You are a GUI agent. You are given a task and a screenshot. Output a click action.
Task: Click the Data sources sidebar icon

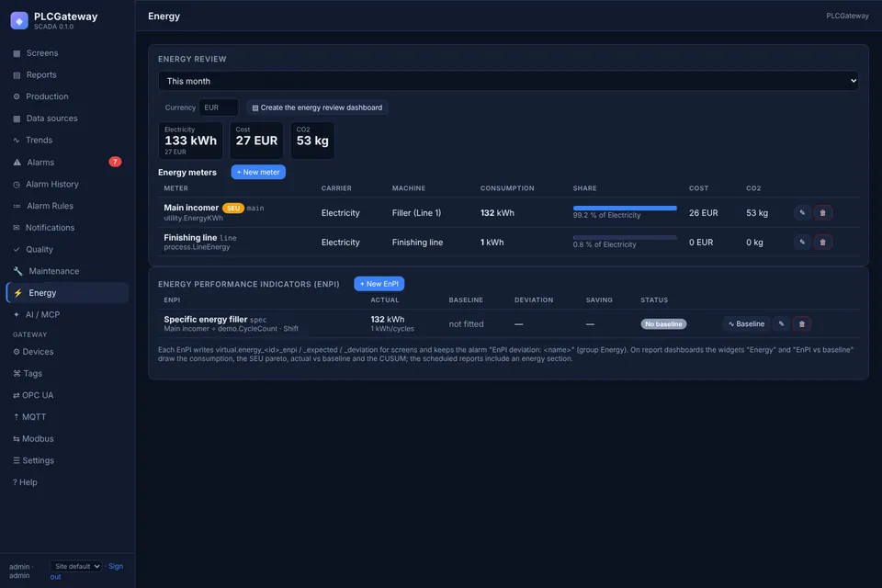[17, 119]
